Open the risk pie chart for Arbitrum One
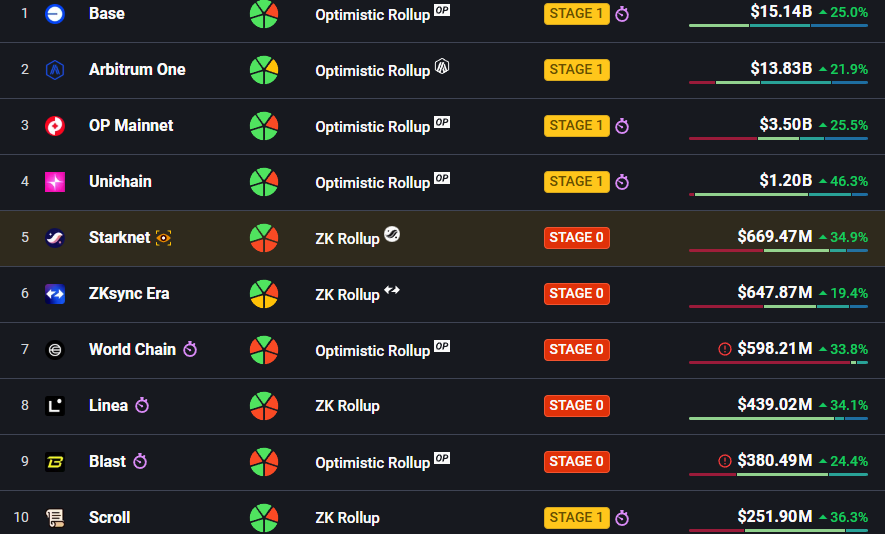The image size is (885, 534). [264, 70]
